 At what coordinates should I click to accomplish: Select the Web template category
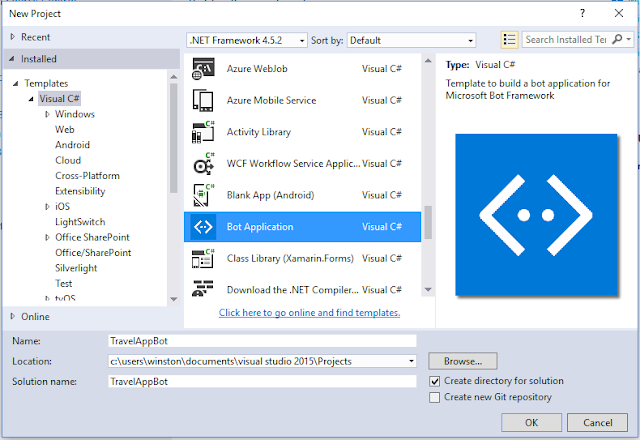click(64, 129)
